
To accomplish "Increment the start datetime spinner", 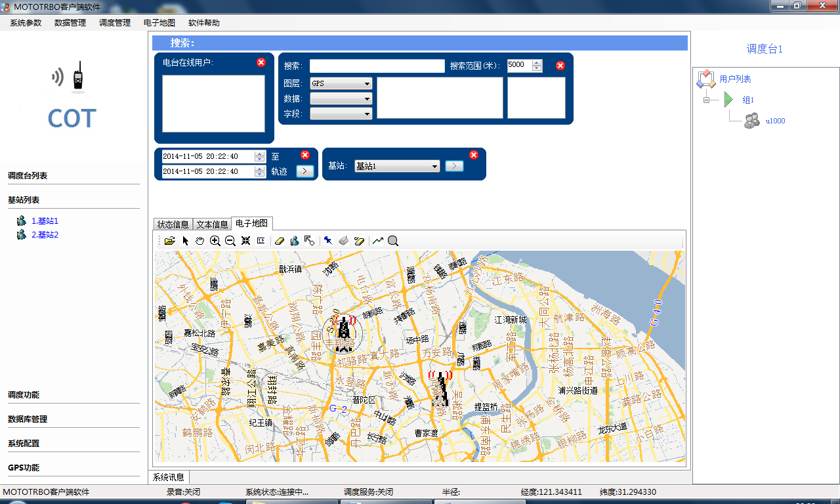I will click(x=260, y=154).
